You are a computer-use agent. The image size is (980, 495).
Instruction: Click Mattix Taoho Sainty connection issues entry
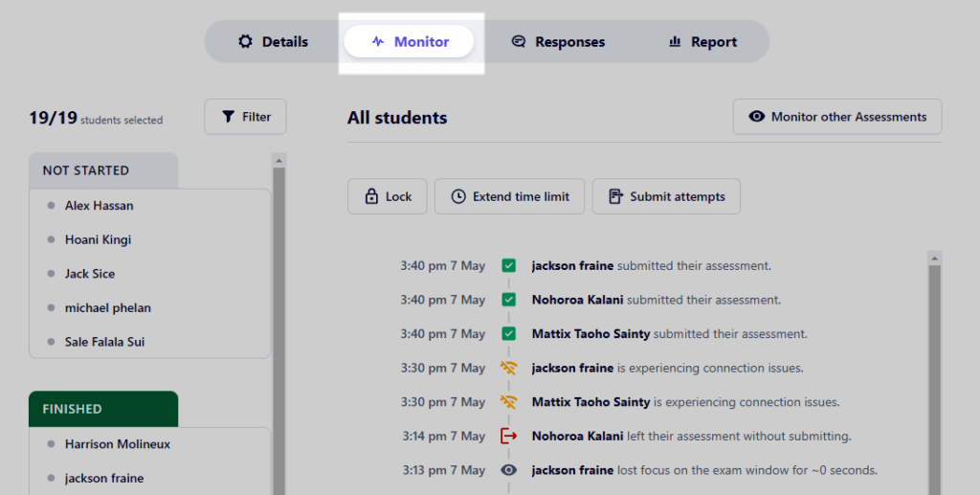point(685,402)
